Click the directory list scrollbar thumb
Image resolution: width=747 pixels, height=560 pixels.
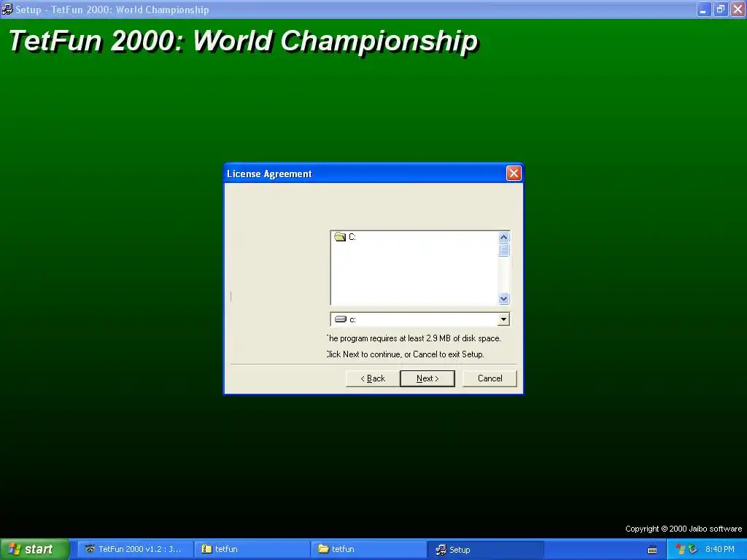click(x=503, y=250)
